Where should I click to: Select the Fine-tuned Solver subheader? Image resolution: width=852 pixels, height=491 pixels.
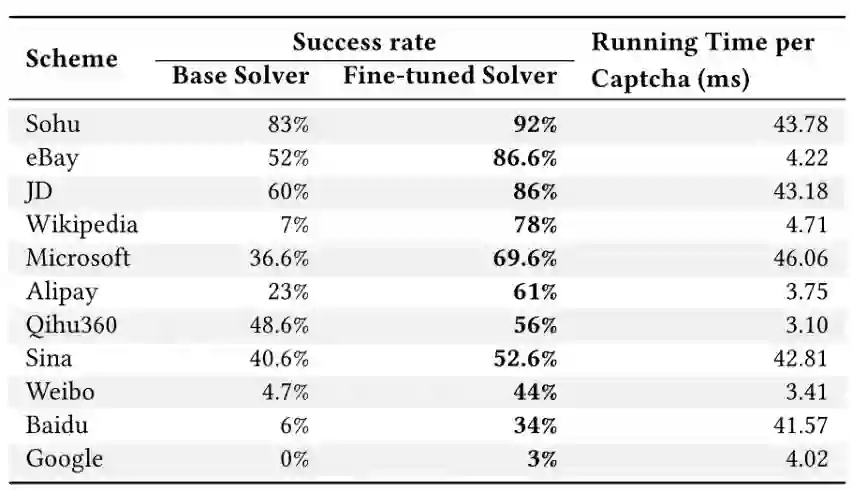coord(450,76)
